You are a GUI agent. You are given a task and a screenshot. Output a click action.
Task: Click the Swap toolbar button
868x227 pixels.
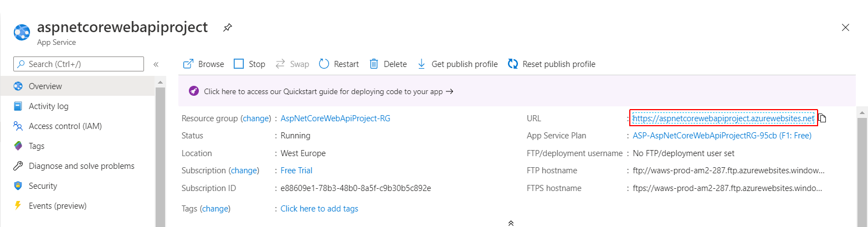[x=292, y=64]
